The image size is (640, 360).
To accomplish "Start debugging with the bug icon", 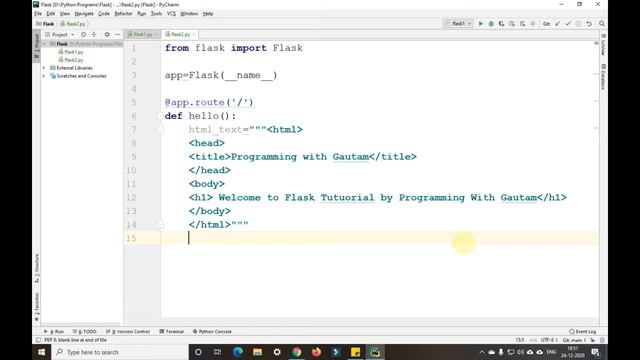I will tap(491, 24).
